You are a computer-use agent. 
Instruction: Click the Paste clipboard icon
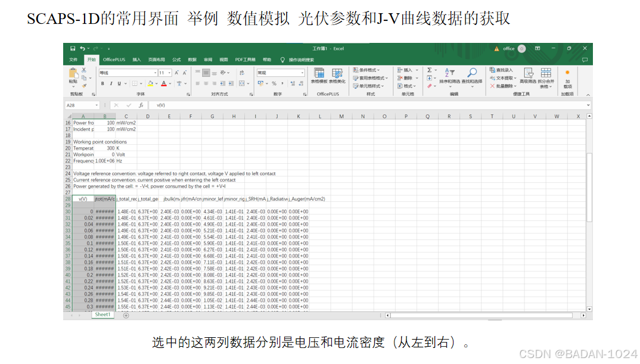point(73,73)
